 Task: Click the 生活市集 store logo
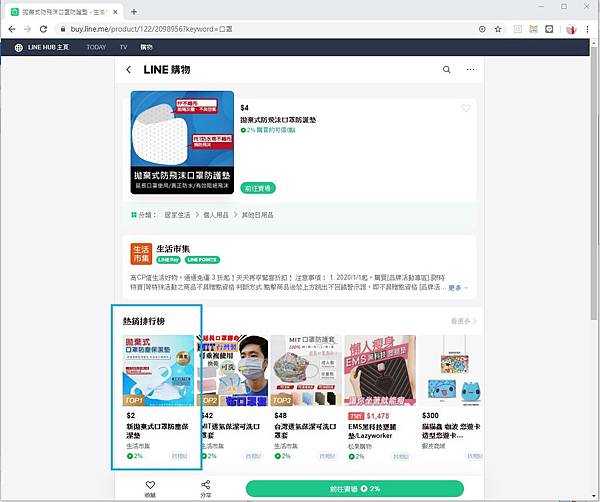(x=141, y=254)
